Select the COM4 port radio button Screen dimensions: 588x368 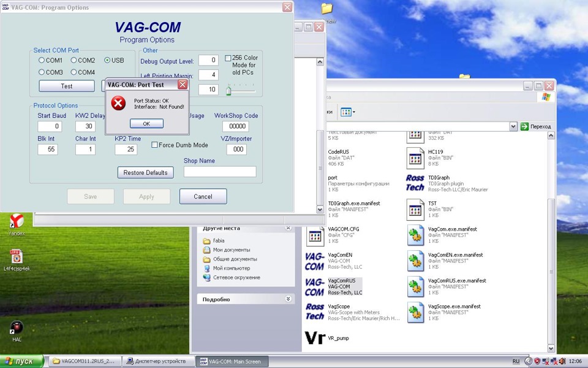(x=73, y=72)
